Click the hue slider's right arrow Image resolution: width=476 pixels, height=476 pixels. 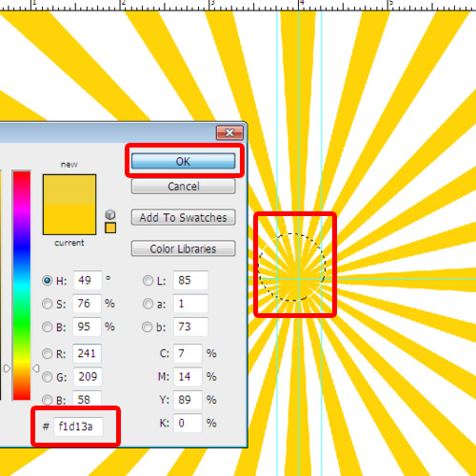(36, 368)
